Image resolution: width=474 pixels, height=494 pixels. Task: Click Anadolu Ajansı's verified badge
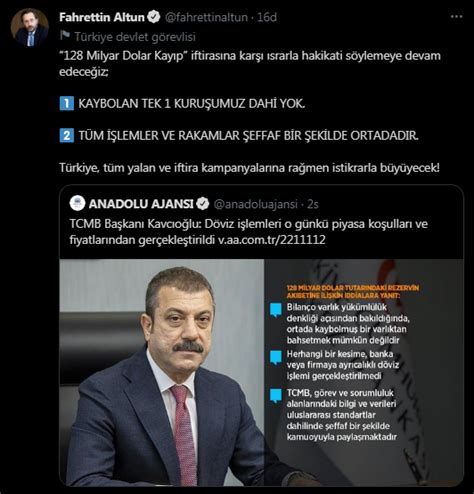[203, 204]
